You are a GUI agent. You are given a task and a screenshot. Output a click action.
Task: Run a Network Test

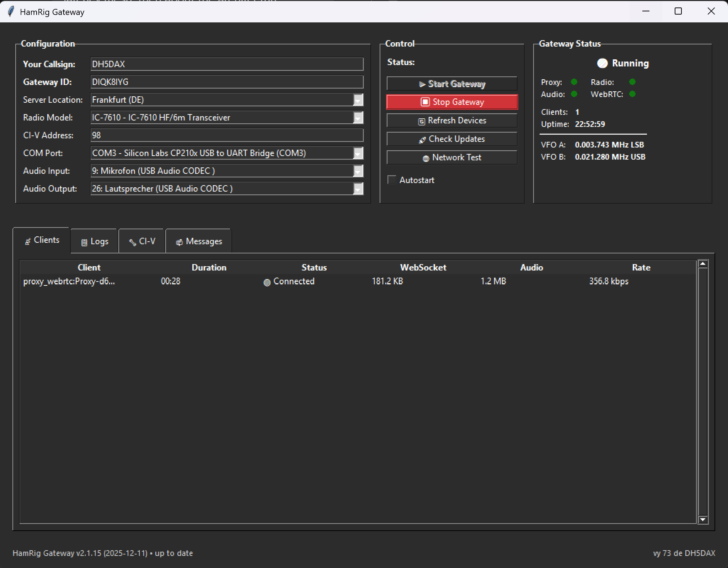tap(452, 157)
